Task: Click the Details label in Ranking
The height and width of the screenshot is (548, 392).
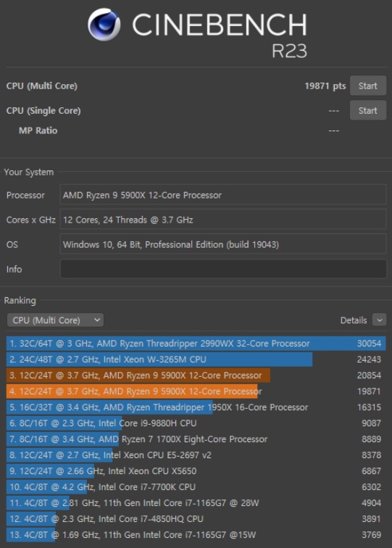Action: [x=354, y=320]
